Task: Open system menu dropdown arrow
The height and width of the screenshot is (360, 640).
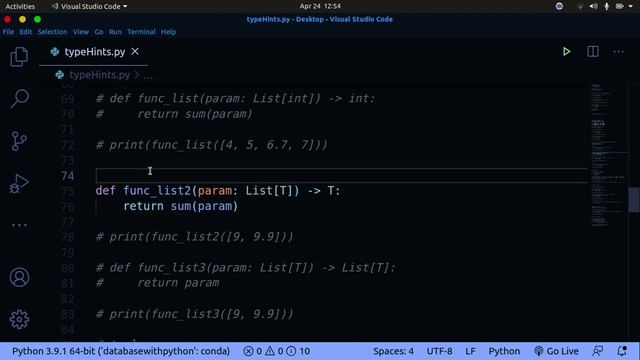Action: [x=631, y=6]
